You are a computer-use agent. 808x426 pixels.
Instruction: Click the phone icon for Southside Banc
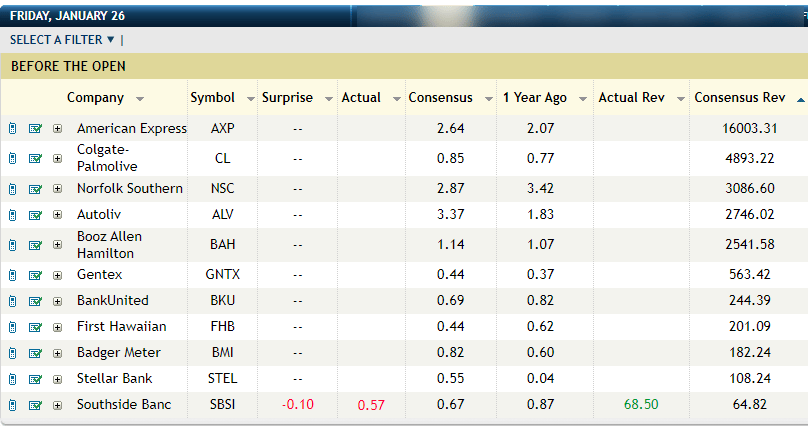tap(12, 405)
